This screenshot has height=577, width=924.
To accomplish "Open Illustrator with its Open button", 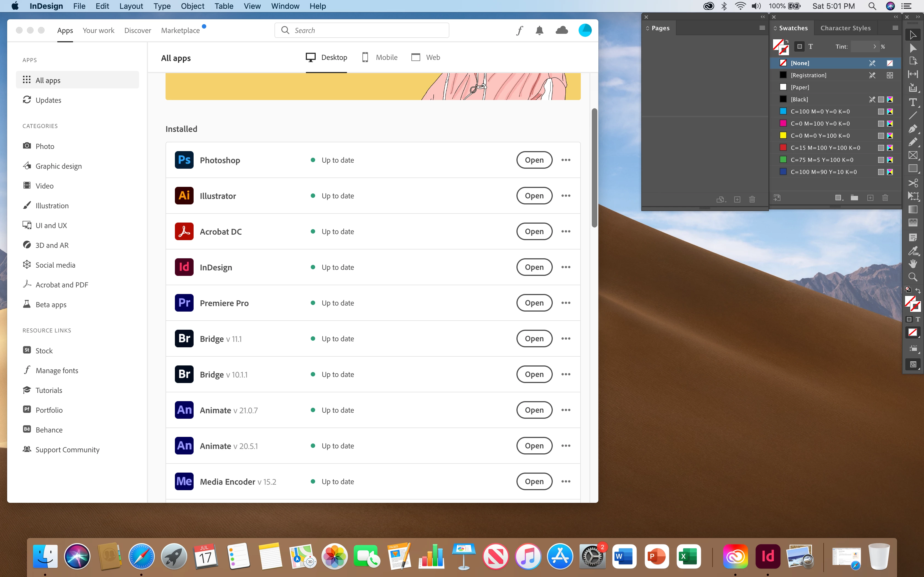I will pos(534,196).
